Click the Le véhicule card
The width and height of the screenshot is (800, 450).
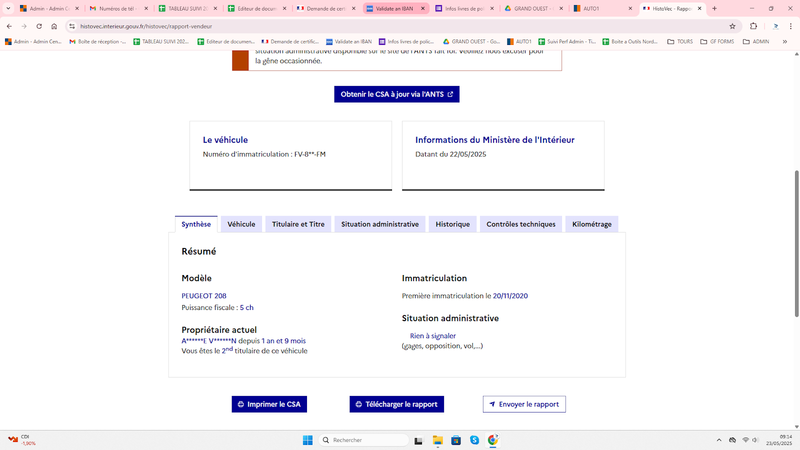(291, 156)
